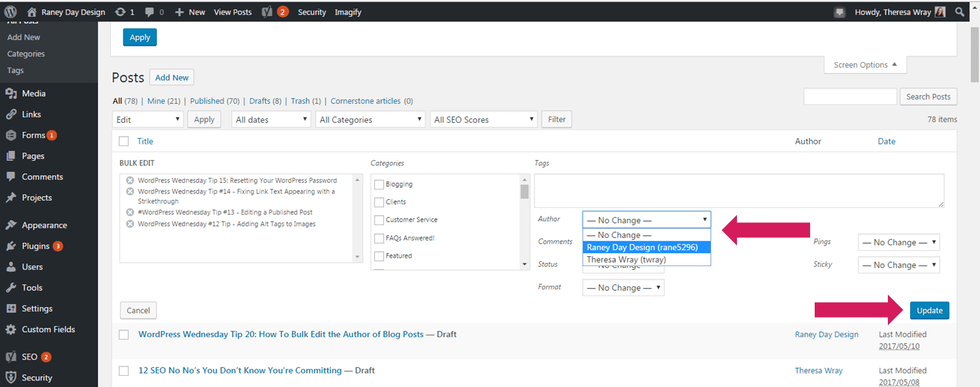The width and height of the screenshot is (980, 387).
Task: Choose No Change in author list
Action: coord(647,235)
